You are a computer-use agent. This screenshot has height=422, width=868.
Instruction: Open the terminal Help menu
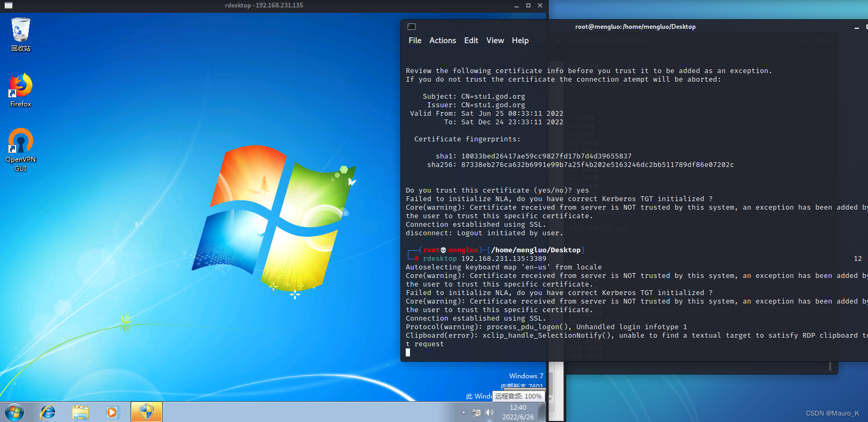coord(520,41)
